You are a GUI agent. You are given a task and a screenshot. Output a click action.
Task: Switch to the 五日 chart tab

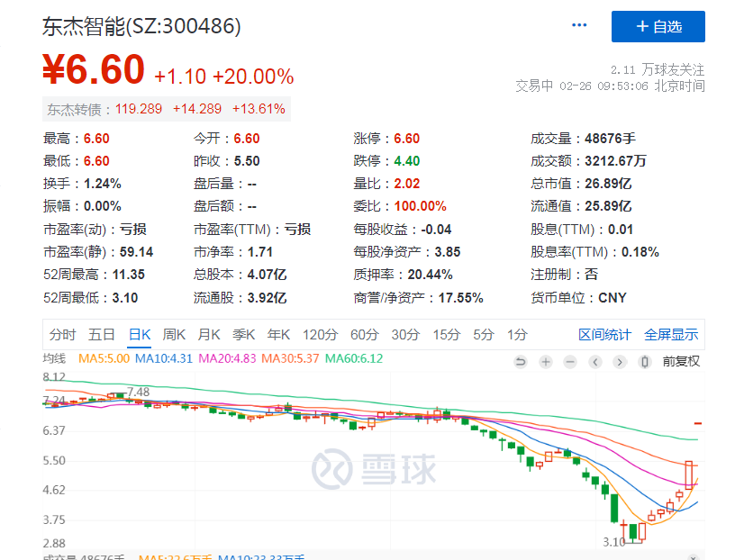pyautogui.click(x=102, y=335)
